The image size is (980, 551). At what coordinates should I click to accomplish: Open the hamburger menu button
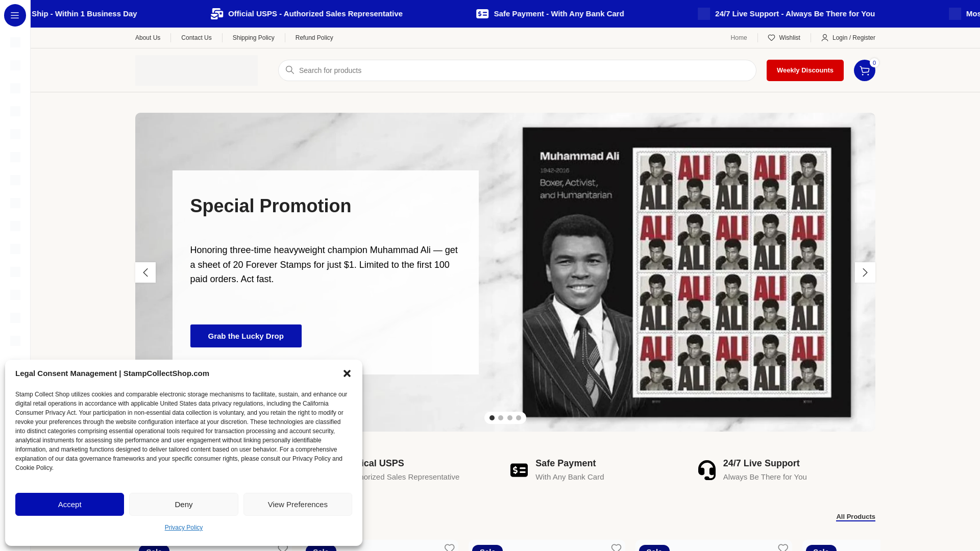point(15,15)
